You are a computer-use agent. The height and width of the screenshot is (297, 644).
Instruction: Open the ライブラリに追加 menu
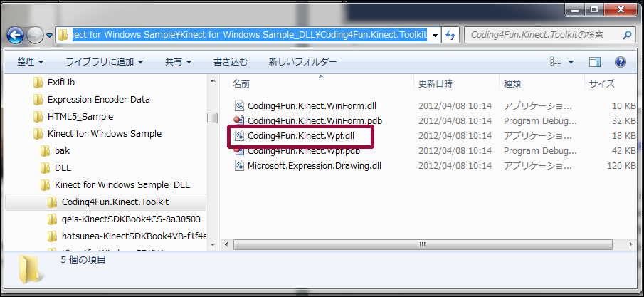tap(105, 62)
